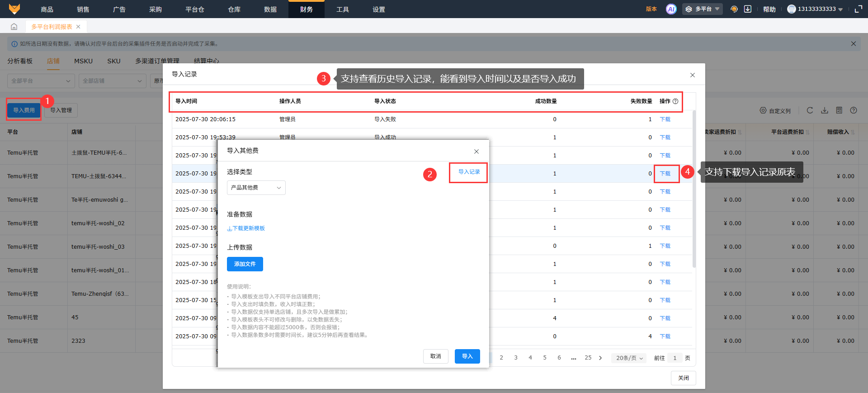The image size is (868, 393).
Task: Open the 帮助 help menu
Action: (769, 9)
